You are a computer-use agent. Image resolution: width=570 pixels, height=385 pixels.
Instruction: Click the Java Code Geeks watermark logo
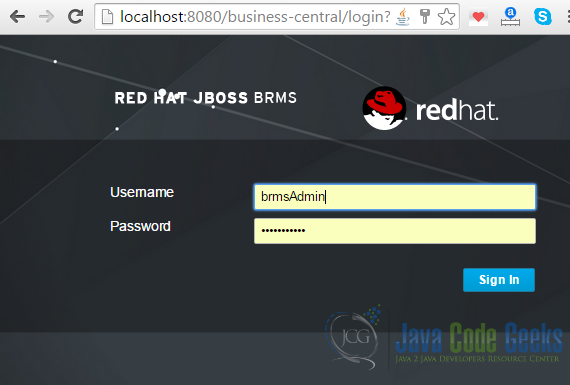tap(443, 338)
